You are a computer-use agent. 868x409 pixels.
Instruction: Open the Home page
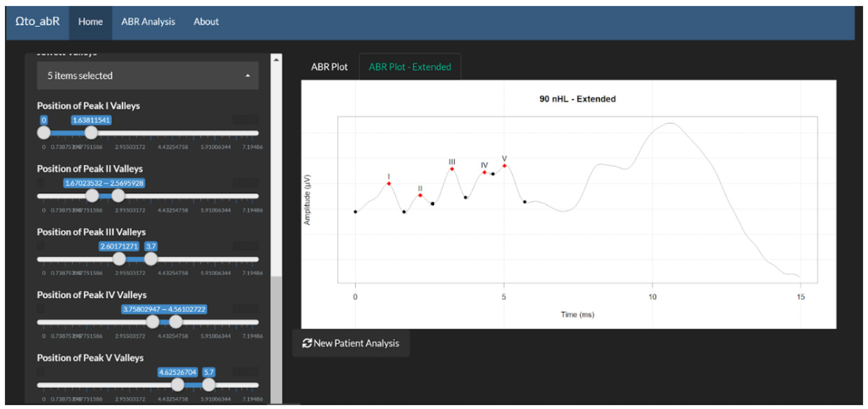point(90,22)
